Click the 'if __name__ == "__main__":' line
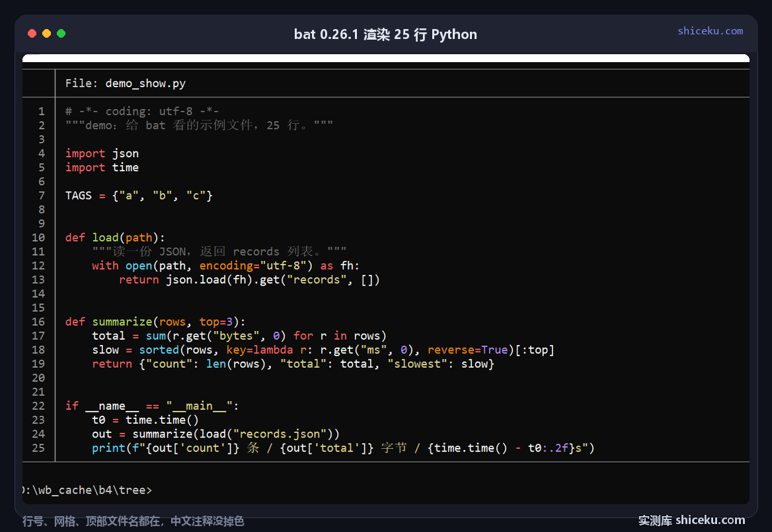Screen dimensions: 772x532 [152, 406]
